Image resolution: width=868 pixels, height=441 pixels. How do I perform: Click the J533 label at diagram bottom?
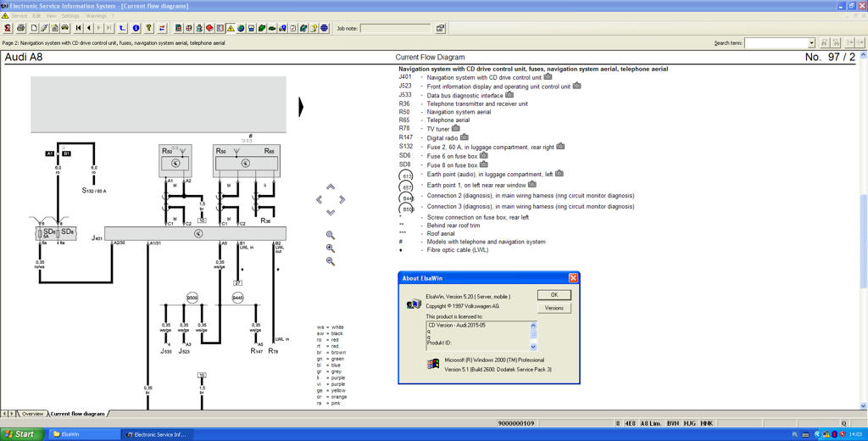point(166,351)
